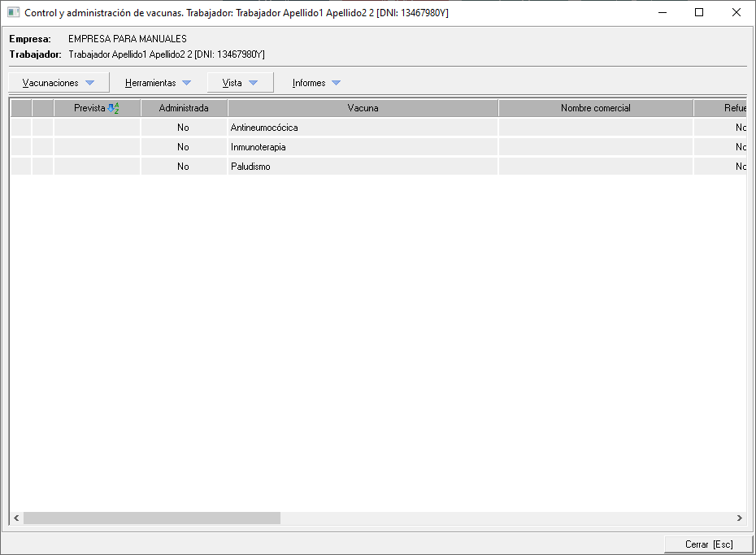Open the Informes menu
Viewport: 756px width, 555px height.
pos(316,83)
